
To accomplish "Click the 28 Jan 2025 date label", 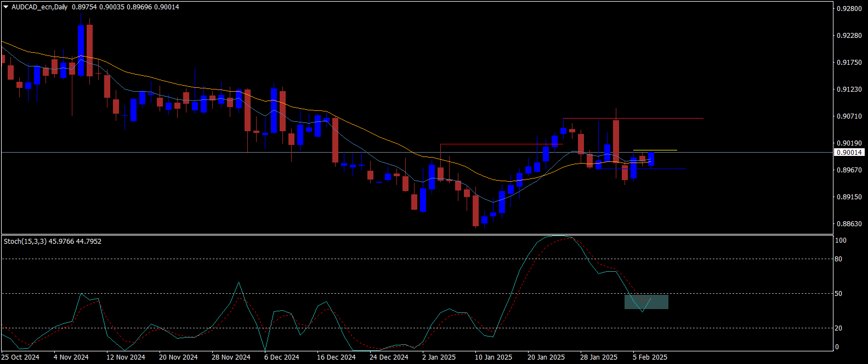I will 599,357.
